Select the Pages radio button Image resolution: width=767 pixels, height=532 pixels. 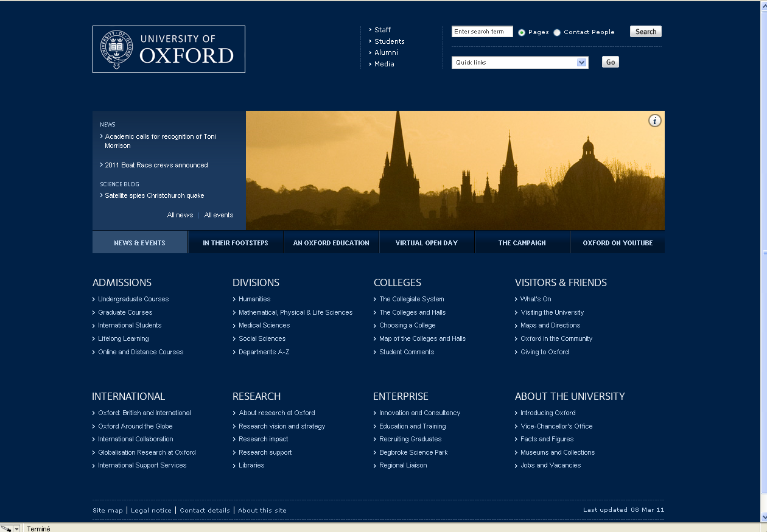[x=522, y=32]
